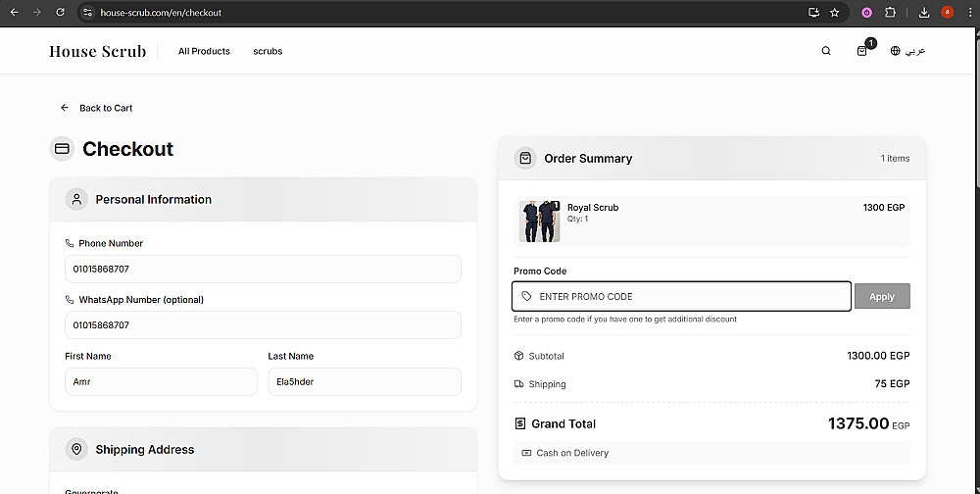Open browser downloads icon

click(x=924, y=13)
